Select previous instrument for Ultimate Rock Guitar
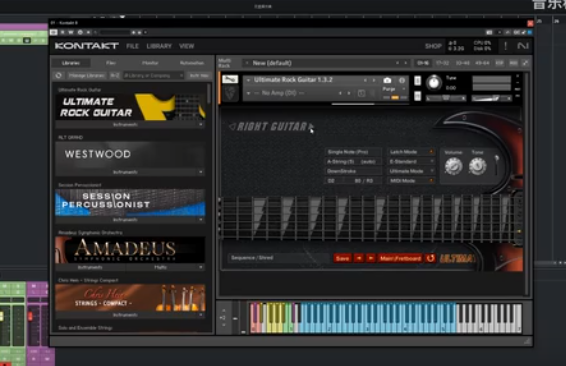 pyautogui.click(x=365, y=80)
